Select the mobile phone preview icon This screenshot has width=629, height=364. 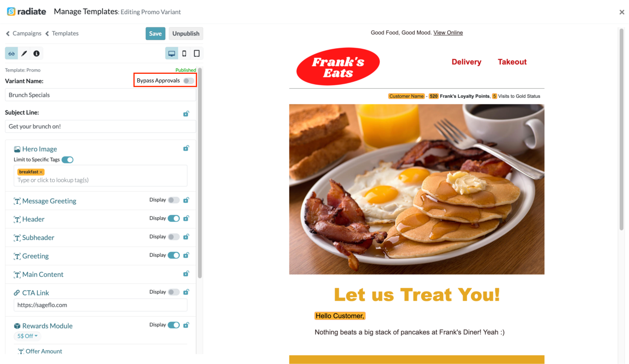pos(184,53)
